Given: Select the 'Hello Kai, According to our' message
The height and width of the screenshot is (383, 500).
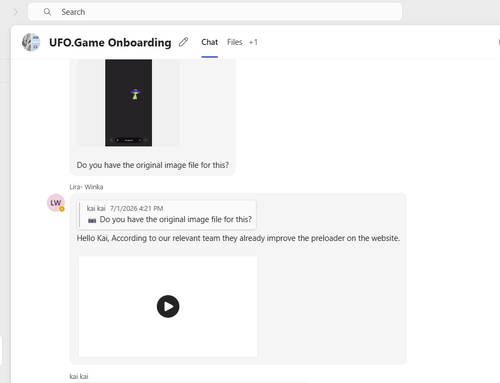Looking at the screenshot, I should click(x=238, y=238).
